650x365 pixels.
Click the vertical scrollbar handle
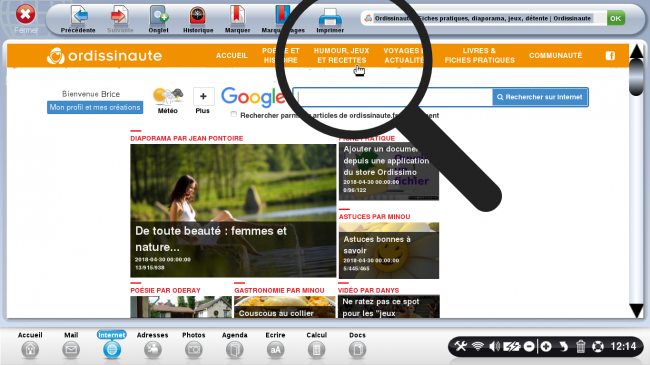636,78
